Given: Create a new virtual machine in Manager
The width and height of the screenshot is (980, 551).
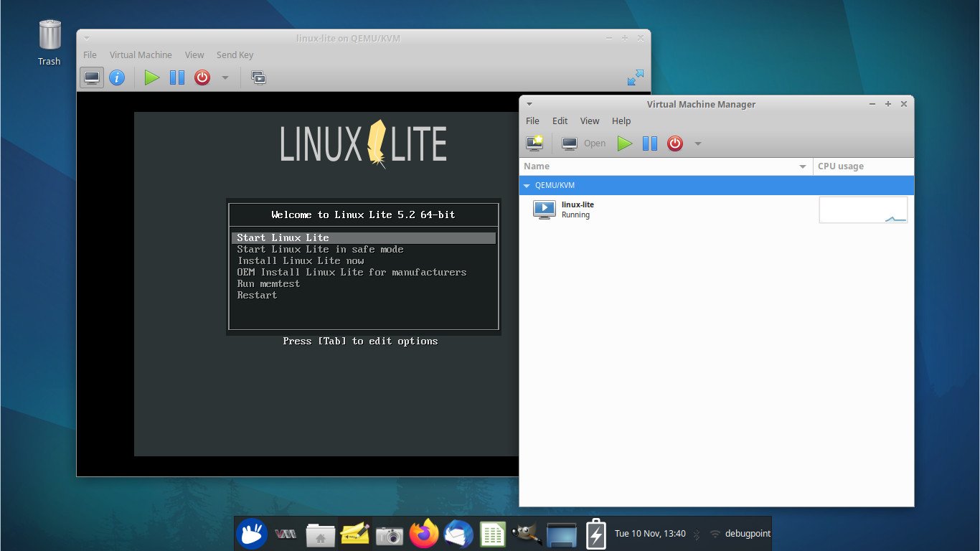Looking at the screenshot, I should [534, 143].
